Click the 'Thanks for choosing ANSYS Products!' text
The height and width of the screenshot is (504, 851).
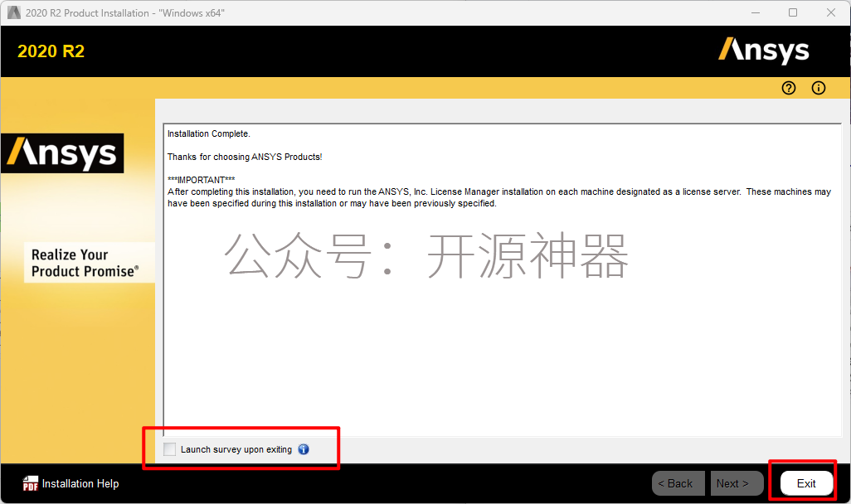coord(245,157)
